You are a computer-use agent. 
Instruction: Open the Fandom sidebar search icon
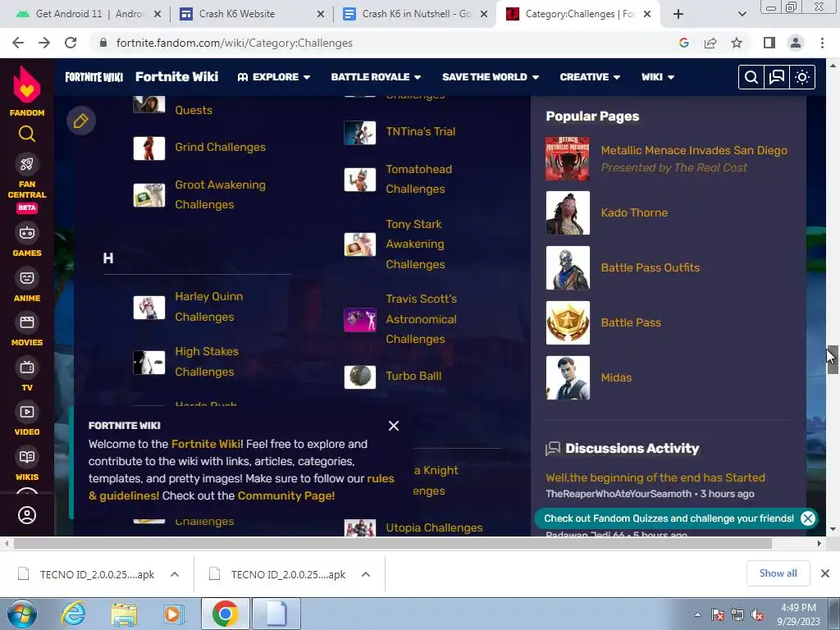pos(27,134)
